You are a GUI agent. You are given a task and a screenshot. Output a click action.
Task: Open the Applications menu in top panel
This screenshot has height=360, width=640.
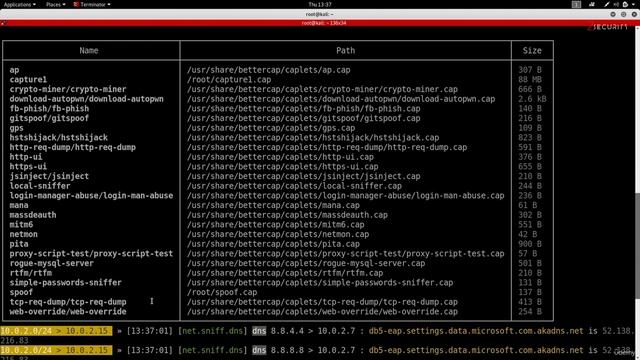coord(20,4)
